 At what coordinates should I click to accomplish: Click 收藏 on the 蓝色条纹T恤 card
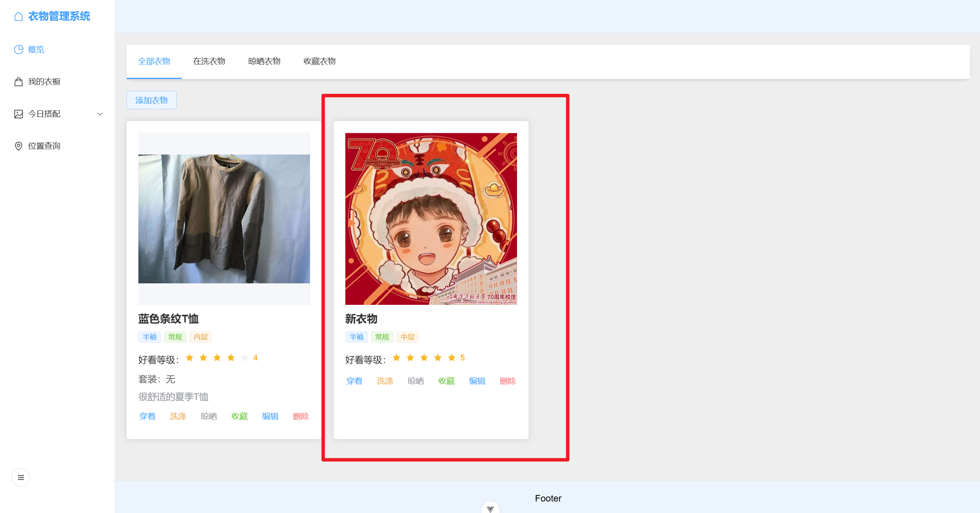[239, 416]
